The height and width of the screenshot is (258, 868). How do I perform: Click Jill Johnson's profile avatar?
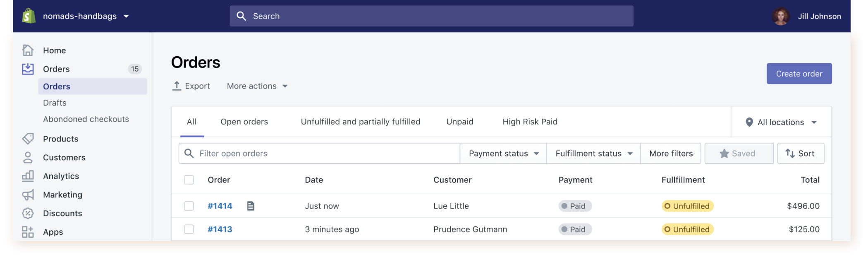click(781, 17)
